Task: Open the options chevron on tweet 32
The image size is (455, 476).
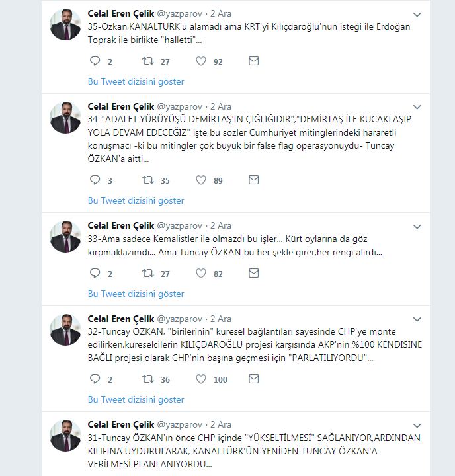Action: (x=417, y=319)
